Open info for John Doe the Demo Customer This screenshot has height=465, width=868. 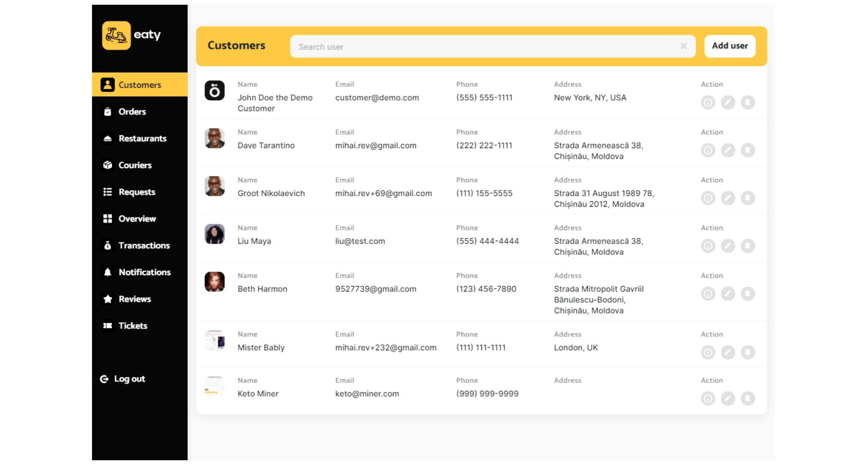tap(708, 102)
